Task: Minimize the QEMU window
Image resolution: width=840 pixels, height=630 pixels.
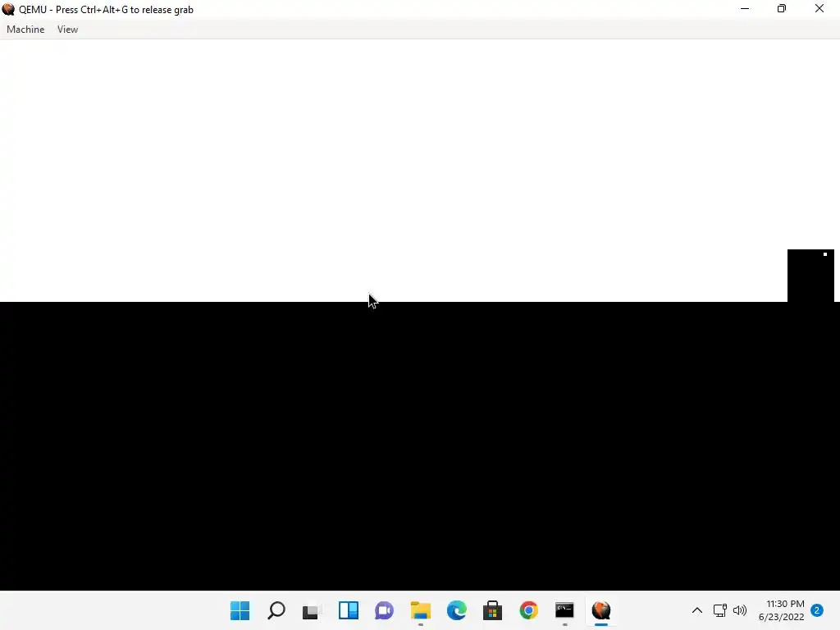Action: pos(745,9)
